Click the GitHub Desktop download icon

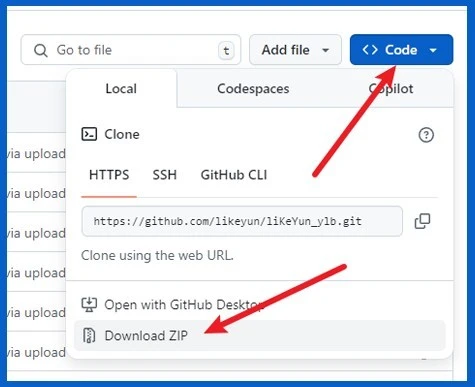click(x=89, y=305)
